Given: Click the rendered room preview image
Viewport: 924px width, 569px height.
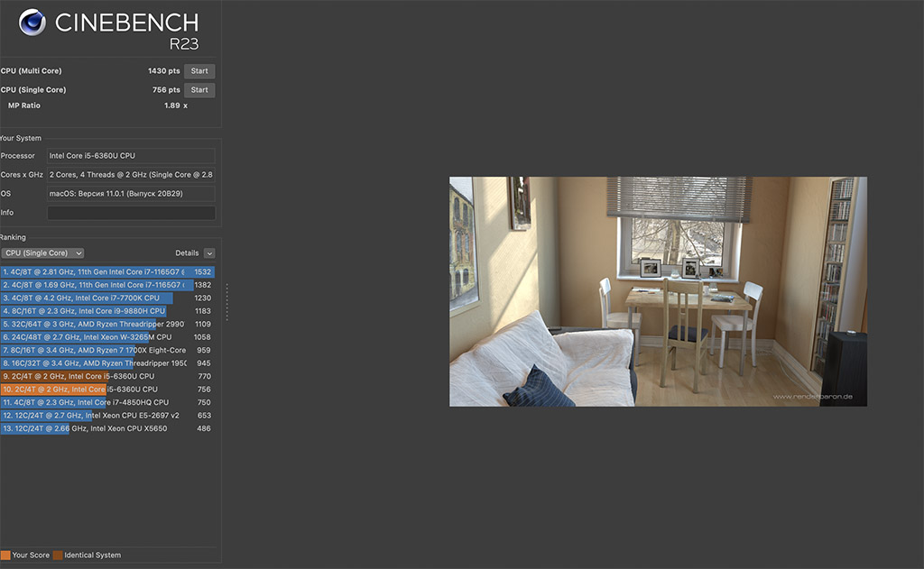Looking at the screenshot, I should [658, 291].
